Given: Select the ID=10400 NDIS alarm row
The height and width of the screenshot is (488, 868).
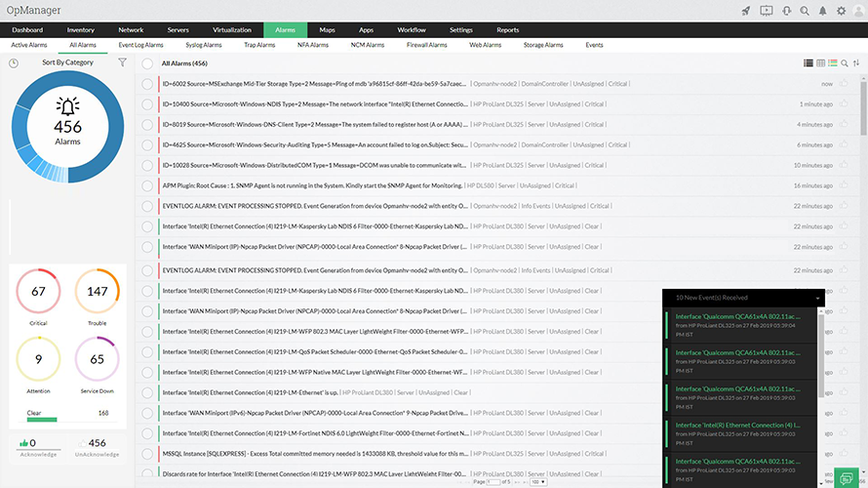Looking at the screenshot, I should 147,104.
